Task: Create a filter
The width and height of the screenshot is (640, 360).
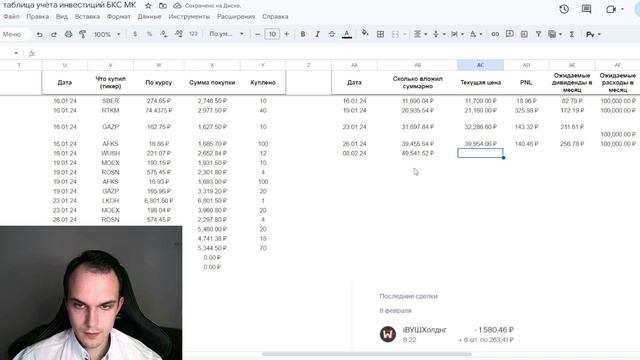Action: [539, 35]
